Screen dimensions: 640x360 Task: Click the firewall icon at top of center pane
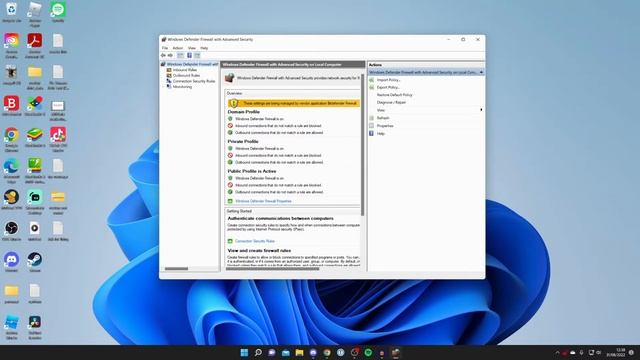pyautogui.click(x=229, y=78)
